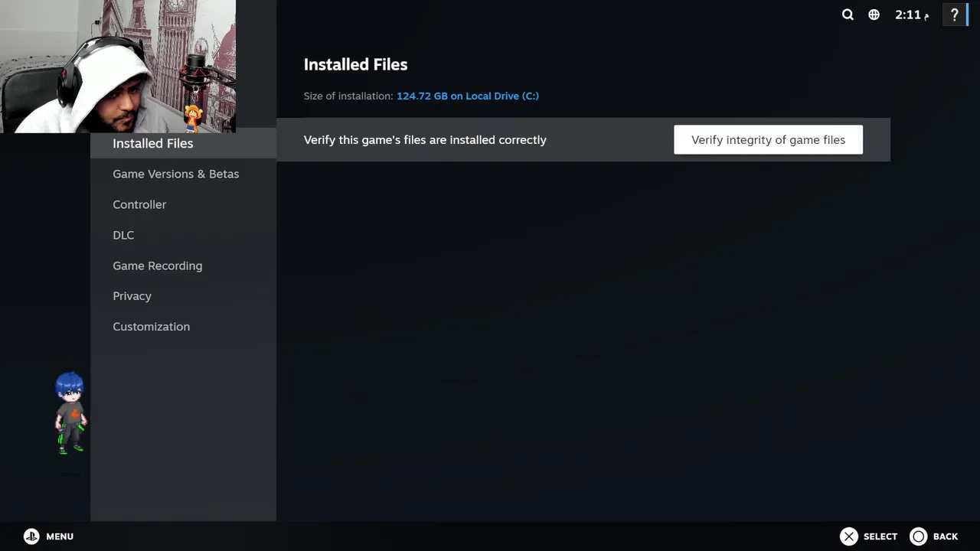980x551 pixels.
Task: Click the blue-haired chibi character
Action: pyautogui.click(x=70, y=413)
